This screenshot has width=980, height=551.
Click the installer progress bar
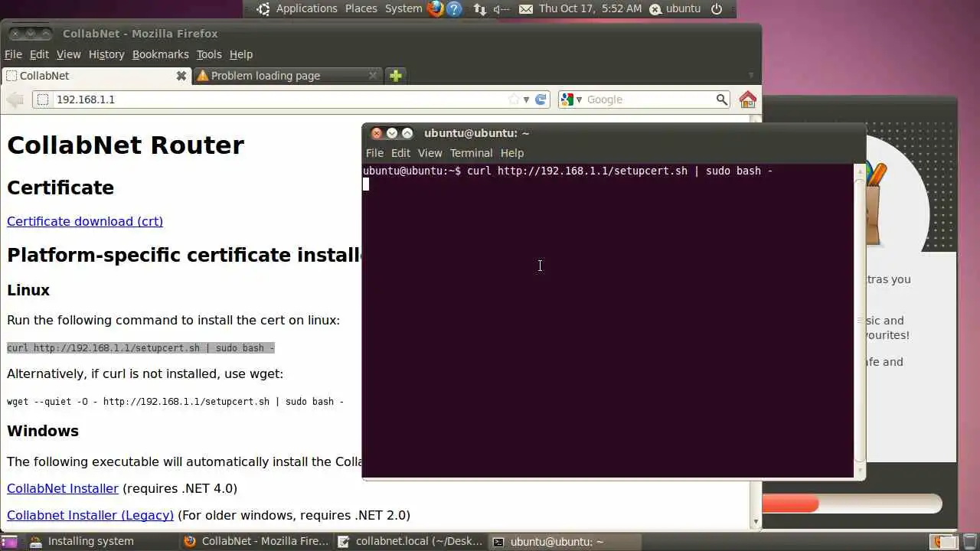pos(851,504)
